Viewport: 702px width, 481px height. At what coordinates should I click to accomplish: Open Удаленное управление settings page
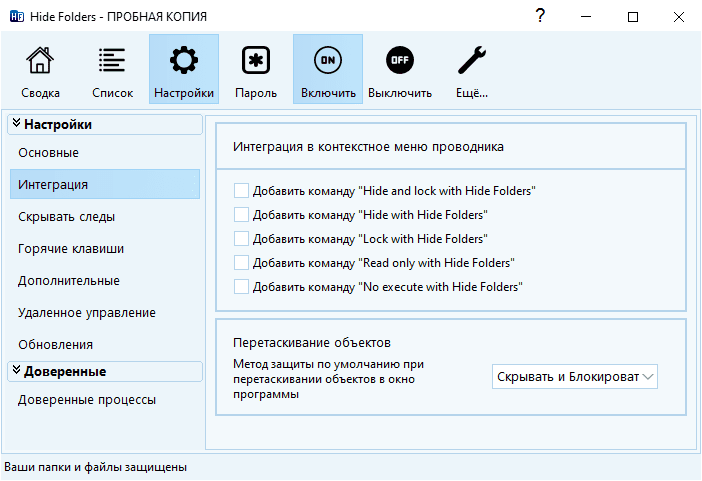[105, 313]
